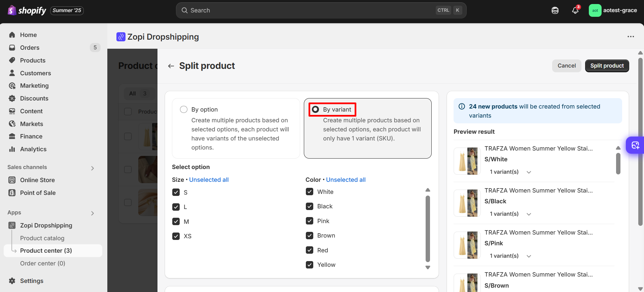Uncheck the Pink color checkbox
Viewport: 644px width, 292px height.
[x=310, y=221]
